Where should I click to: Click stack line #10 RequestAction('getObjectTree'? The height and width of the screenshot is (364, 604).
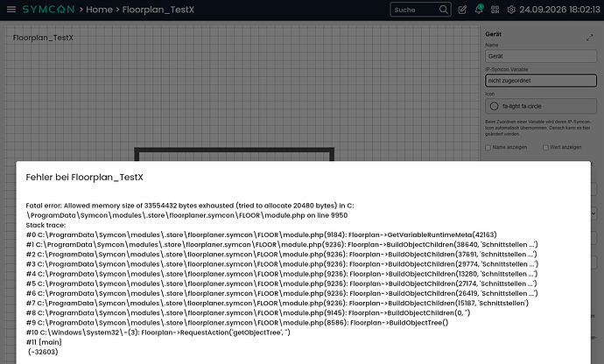pyautogui.click(x=158, y=332)
